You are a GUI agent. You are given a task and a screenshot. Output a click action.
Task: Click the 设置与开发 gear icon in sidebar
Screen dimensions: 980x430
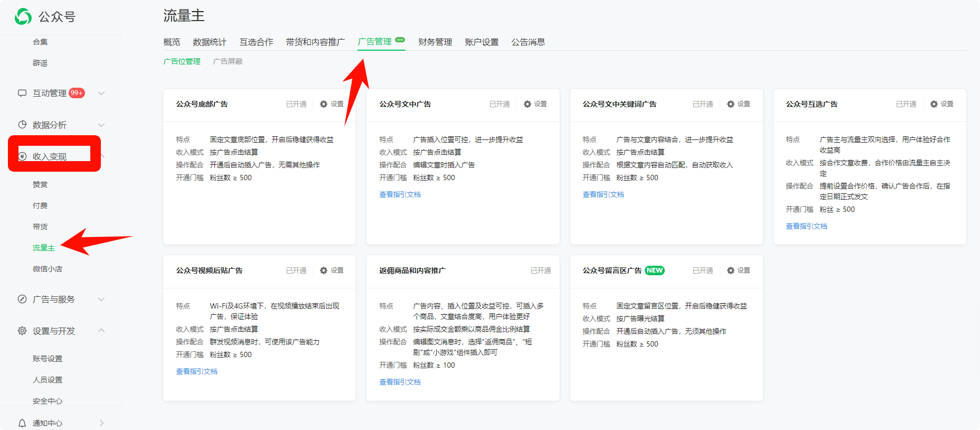pyautogui.click(x=22, y=331)
